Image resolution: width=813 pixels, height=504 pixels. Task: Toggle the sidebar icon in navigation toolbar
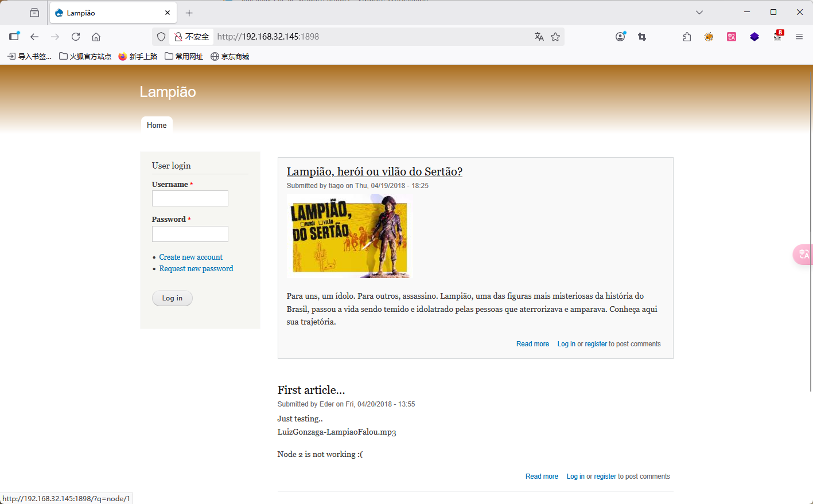[x=14, y=36]
